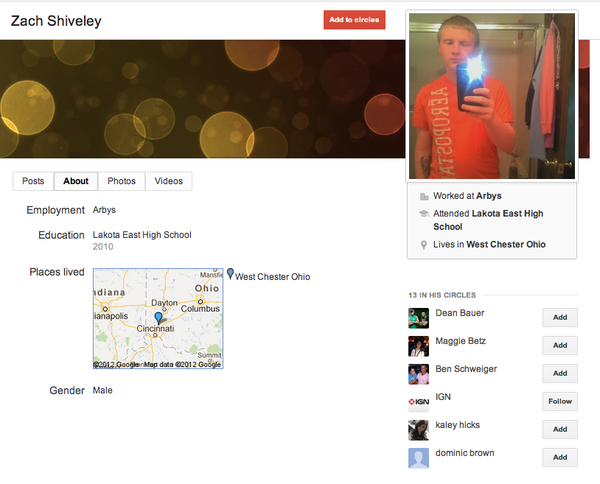Open dominic brown's profile name link
Viewport: 600px width, 484px height.
point(465,453)
